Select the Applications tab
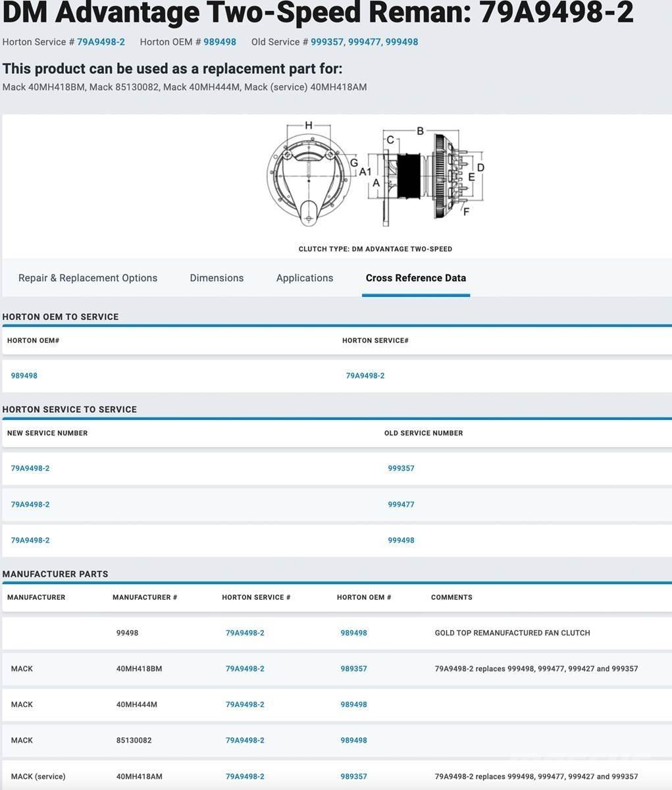The width and height of the screenshot is (672, 790). tap(305, 278)
